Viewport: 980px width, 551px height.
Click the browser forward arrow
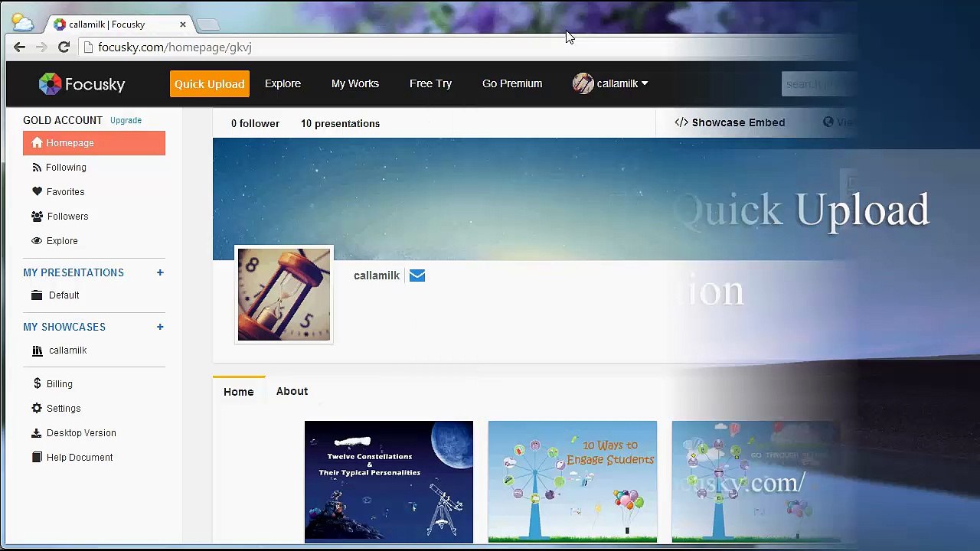[42, 47]
